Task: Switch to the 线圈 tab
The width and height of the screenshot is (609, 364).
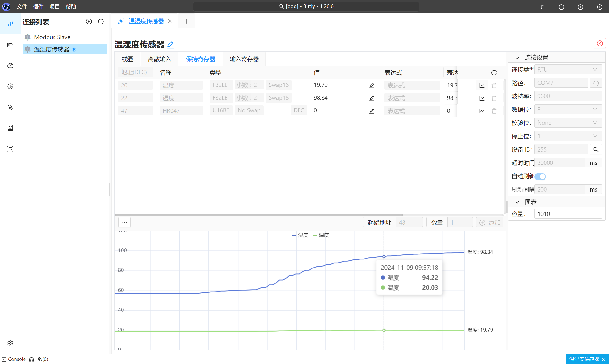Action: [128, 59]
